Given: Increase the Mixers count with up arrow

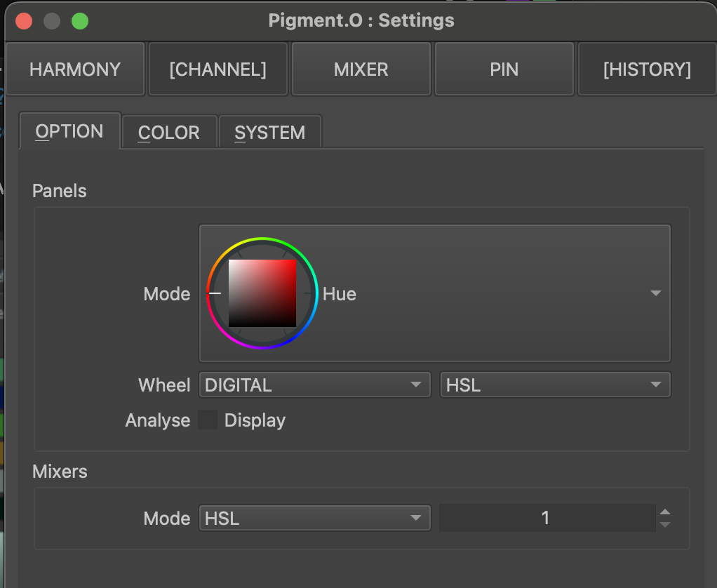Looking at the screenshot, I should point(665,512).
